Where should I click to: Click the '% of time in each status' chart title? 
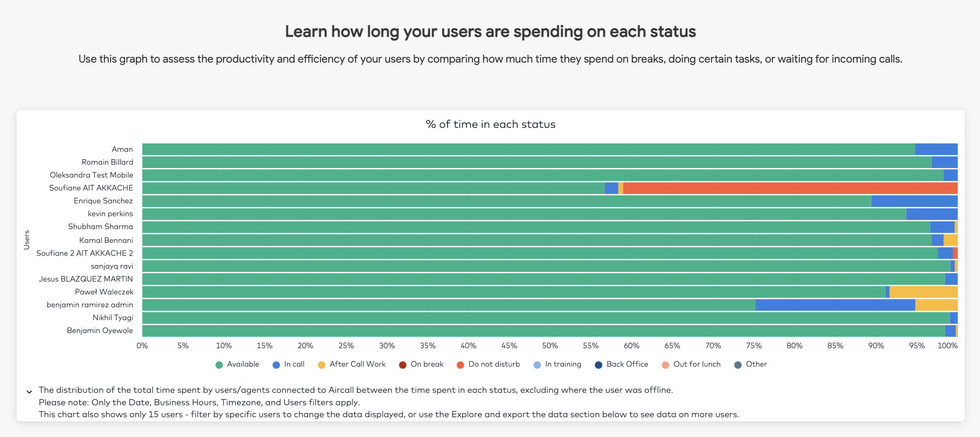pyautogui.click(x=490, y=124)
